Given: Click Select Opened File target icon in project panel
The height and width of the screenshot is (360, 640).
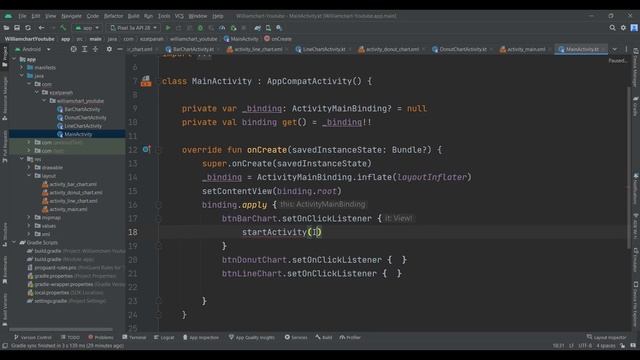Looking at the screenshot, I should pos(73,49).
